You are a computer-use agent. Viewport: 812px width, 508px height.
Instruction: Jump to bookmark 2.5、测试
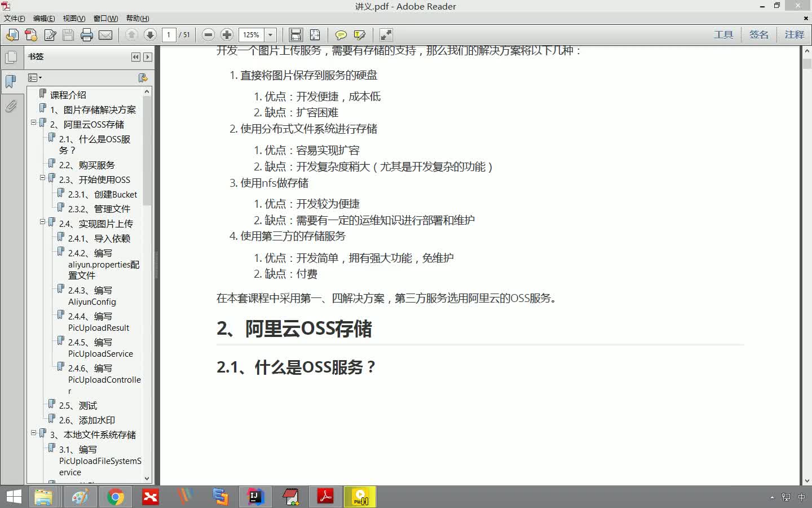78,405
